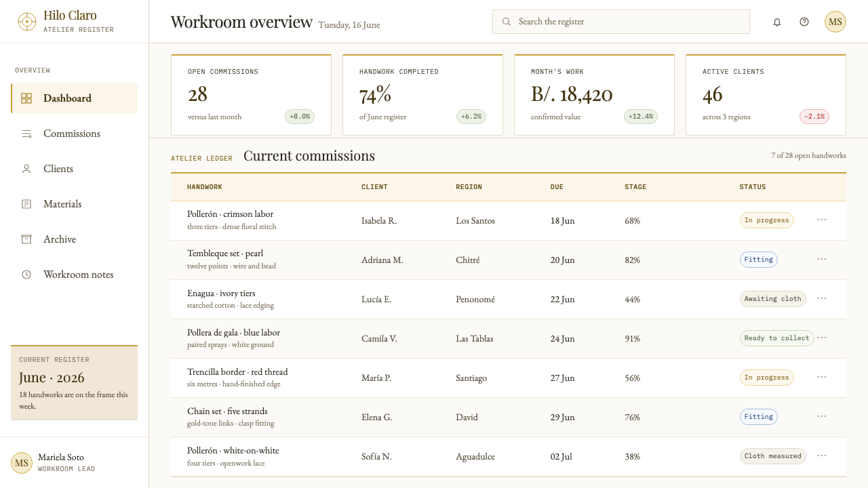Open Workroom notes
The image size is (868, 488).
[x=74, y=274]
